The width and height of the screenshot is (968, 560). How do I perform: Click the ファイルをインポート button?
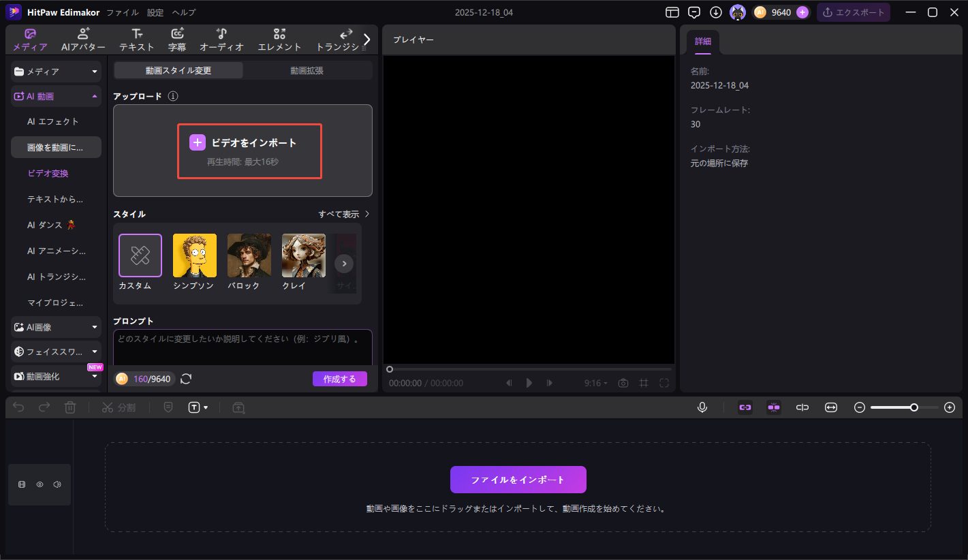click(518, 480)
